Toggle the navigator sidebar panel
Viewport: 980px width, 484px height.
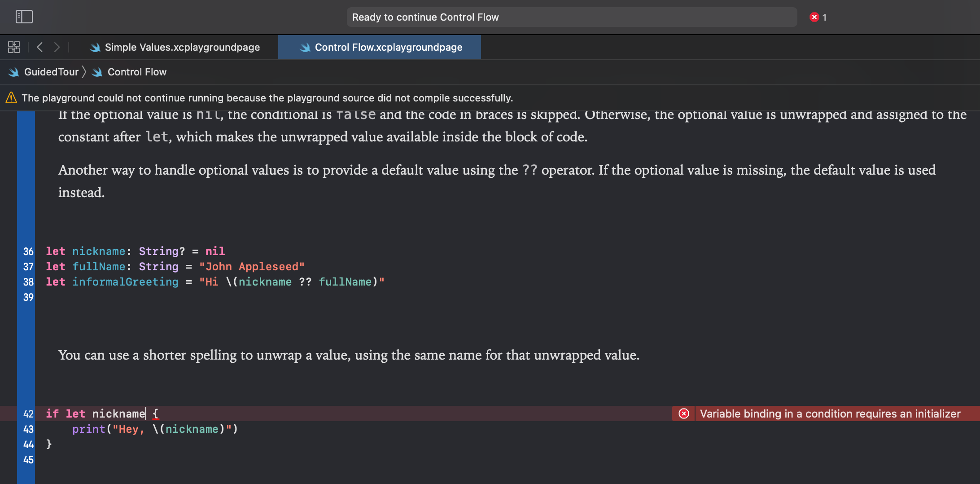(x=24, y=17)
